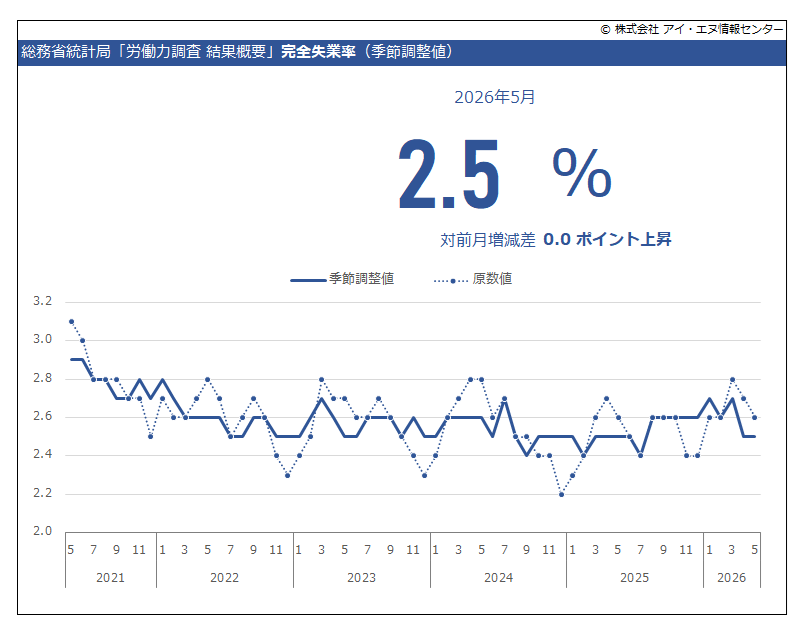
Task: Click the 2.0 y-axis label
Action: click(x=43, y=531)
